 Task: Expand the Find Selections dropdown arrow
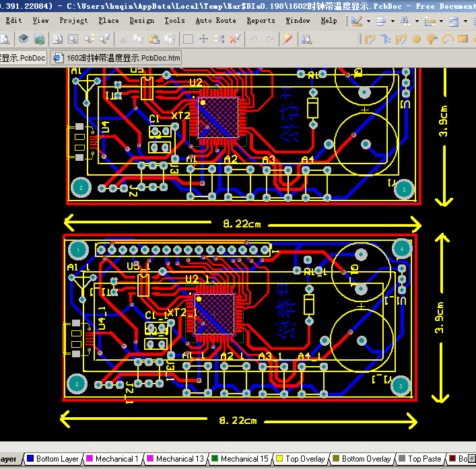click(417, 22)
